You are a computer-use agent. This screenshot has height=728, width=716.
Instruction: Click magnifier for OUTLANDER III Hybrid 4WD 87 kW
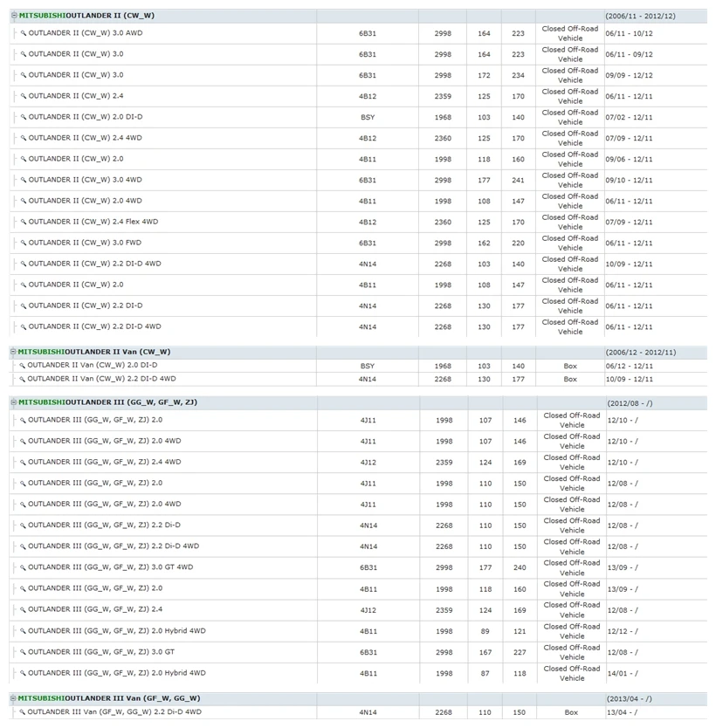[23, 673]
